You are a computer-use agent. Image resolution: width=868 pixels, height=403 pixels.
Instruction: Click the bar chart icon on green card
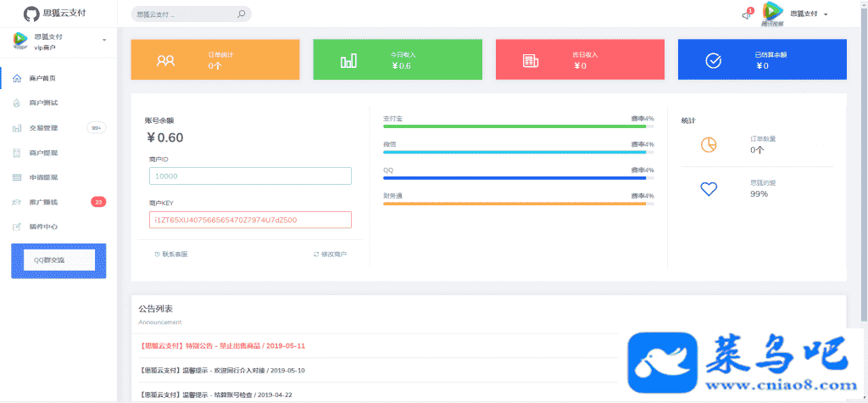coord(348,60)
